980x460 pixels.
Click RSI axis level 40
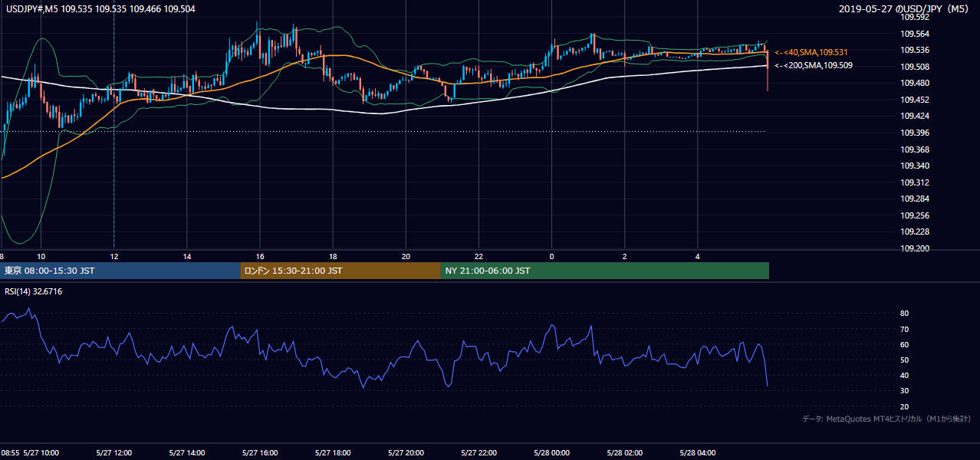coord(905,375)
